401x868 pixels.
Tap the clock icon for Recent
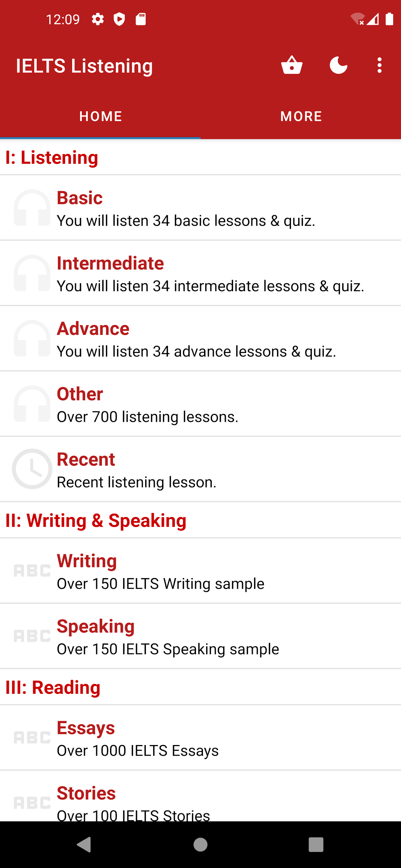coord(32,469)
